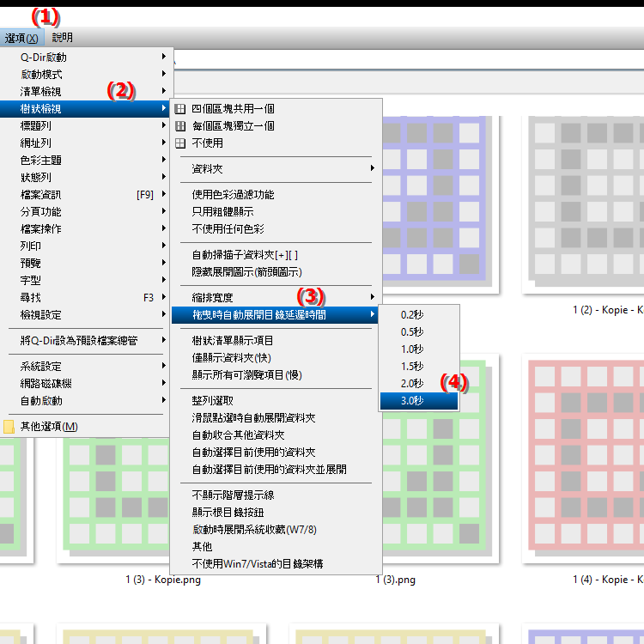Screen dimensions: 644x644
Task: Set delay to 0.2秒
Action: (419, 315)
